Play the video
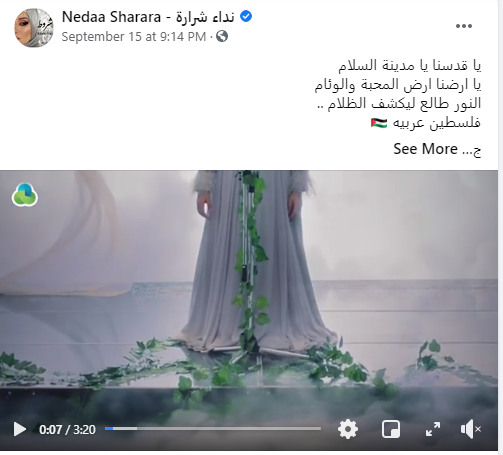Screen dimensions: 503x455 pos(20,429)
